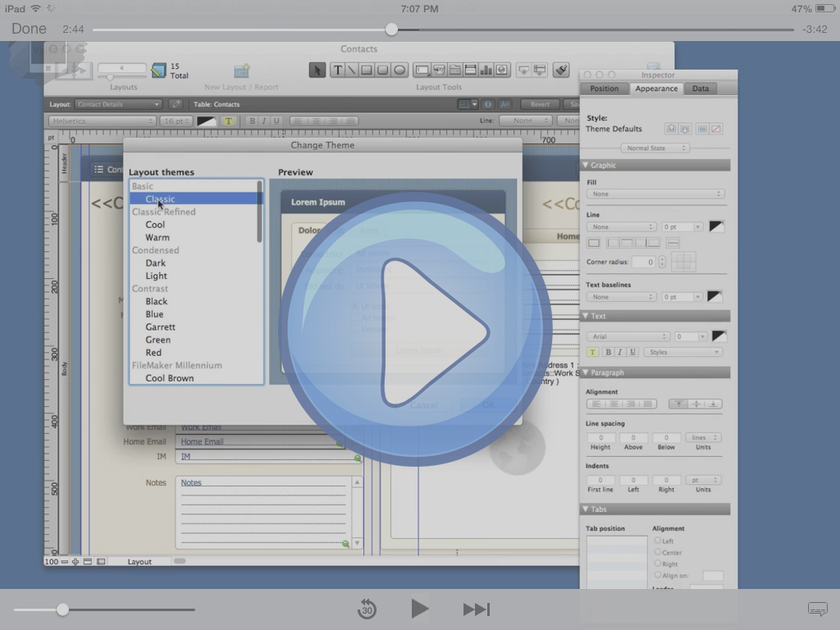Image resolution: width=840 pixels, height=630 pixels.
Task: Select the Line tool in Layout Tools
Action: tap(352, 71)
